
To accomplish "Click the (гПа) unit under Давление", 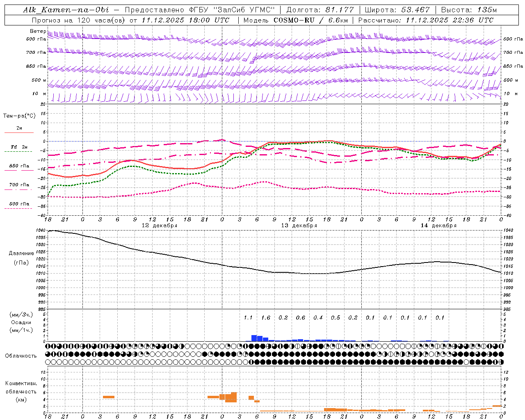I will tap(21, 262).
